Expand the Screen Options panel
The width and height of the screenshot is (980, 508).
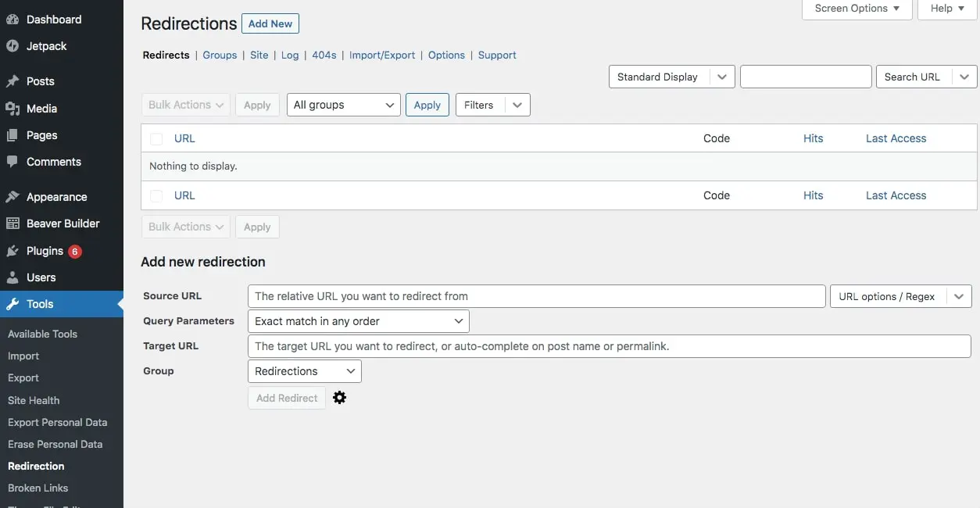(x=857, y=9)
